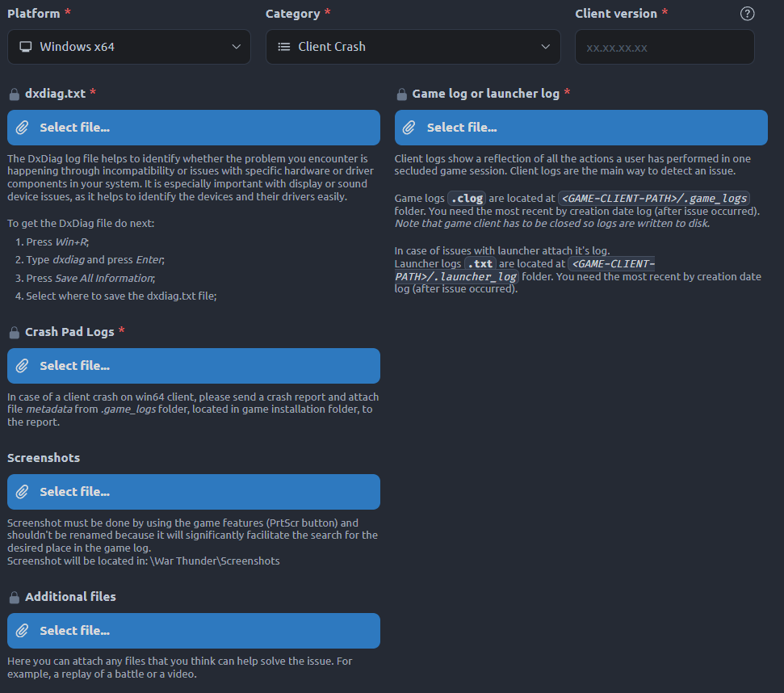784x693 pixels.
Task: Click the monitor icon in Platform field
Action: pos(25,47)
